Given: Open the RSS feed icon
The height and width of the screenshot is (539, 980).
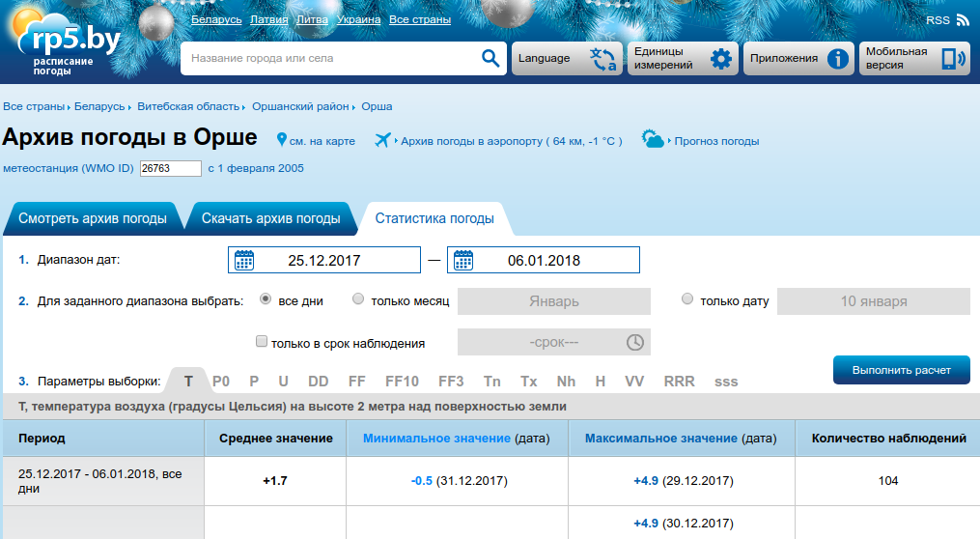Looking at the screenshot, I should point(962,20).
